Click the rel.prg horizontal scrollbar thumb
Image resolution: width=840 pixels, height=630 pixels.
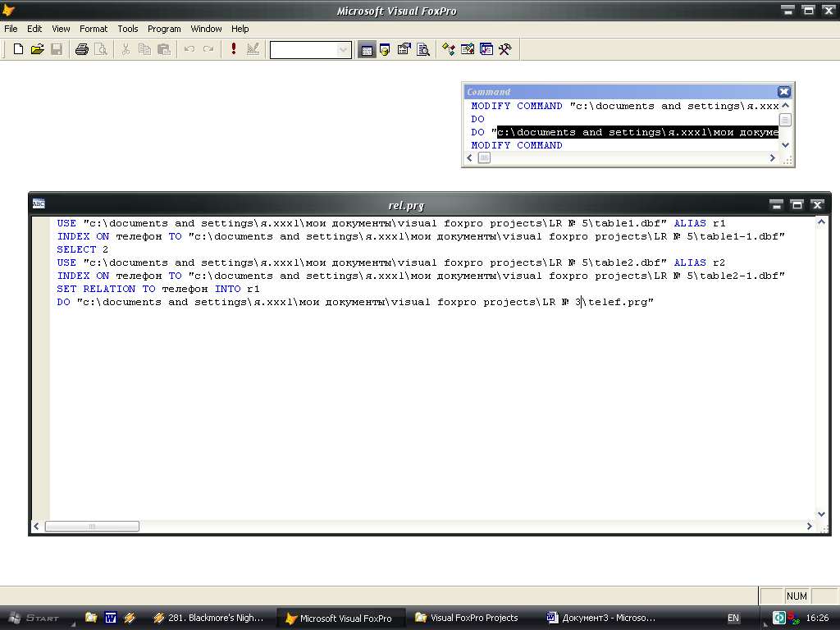click(92, 527)
